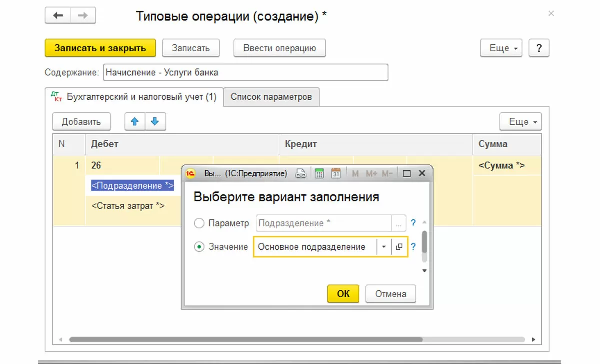
Task: Select the <Статья затрат *> cell
Action: click(128, 206)
